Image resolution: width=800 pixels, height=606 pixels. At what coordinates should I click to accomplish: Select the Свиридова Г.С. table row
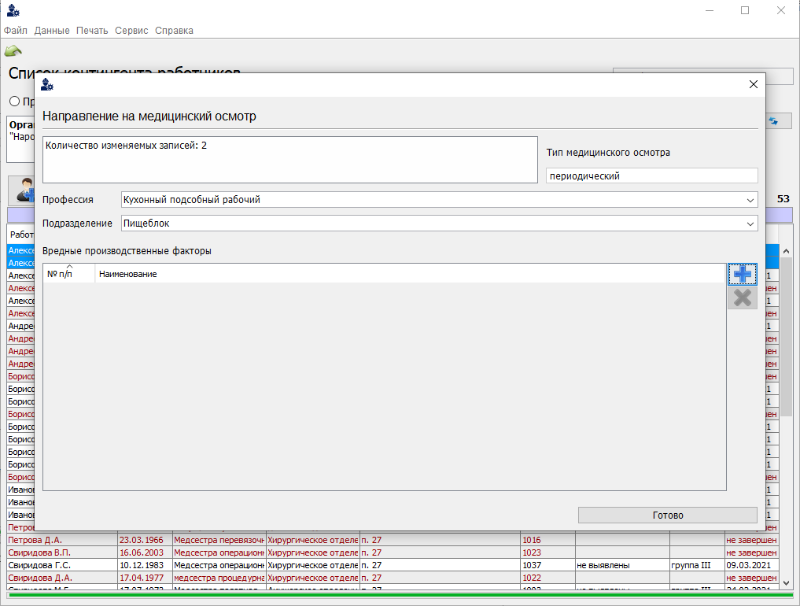(60, 565)
